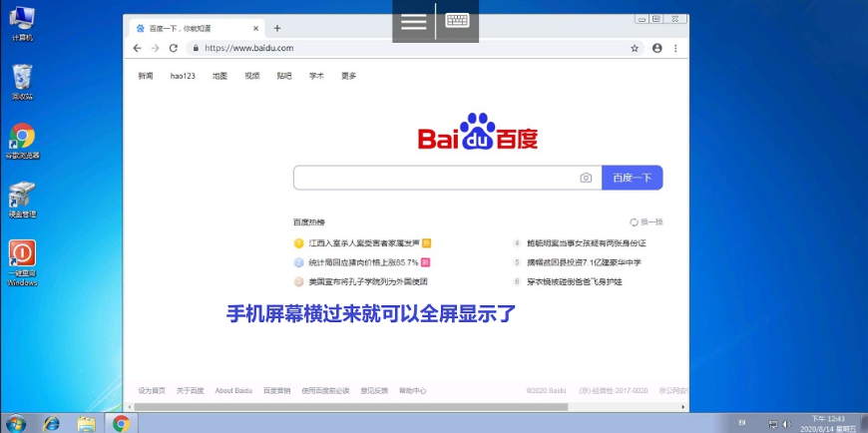
Task: Click 帮助中心 footer link
Action: tap(413, 390)
